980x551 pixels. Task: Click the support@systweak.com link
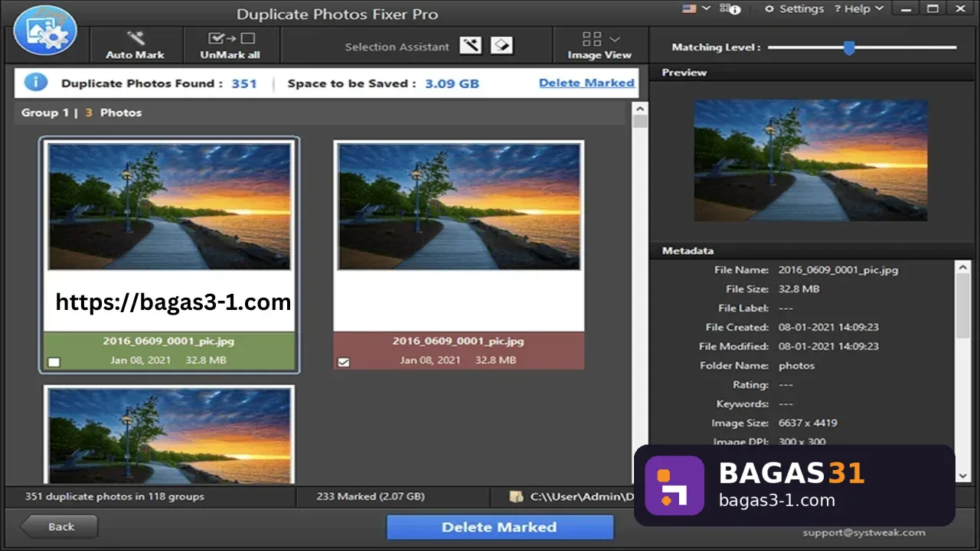[864, 533]
